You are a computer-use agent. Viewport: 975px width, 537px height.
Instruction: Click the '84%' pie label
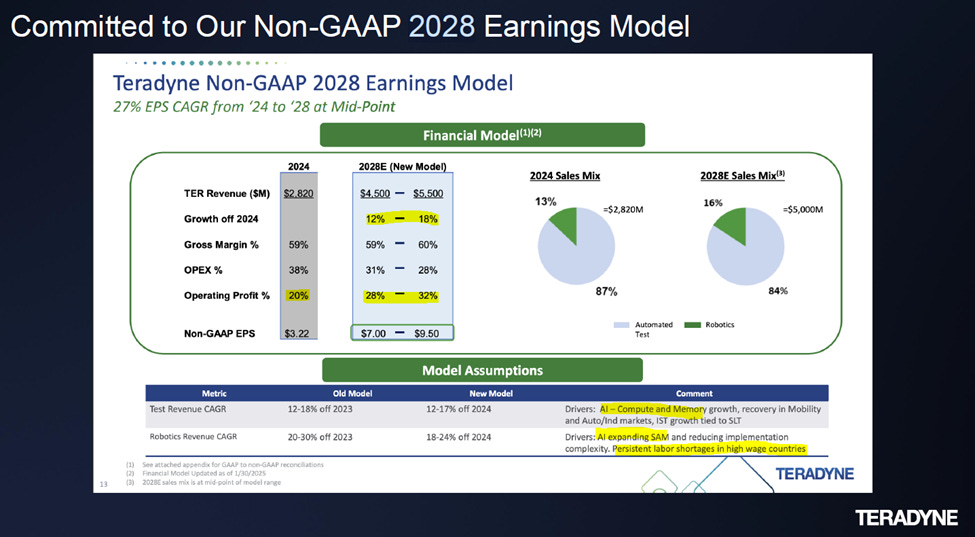780,290
